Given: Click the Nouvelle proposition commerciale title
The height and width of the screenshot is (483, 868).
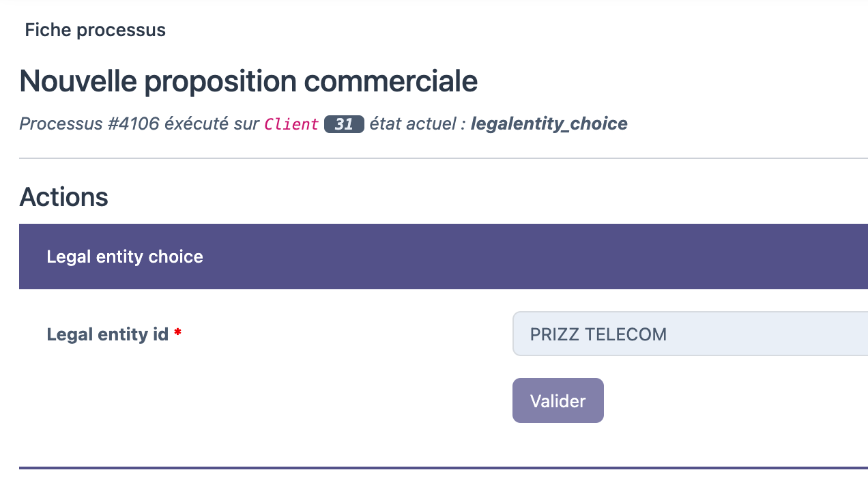Looking at the screenshot, I should pyautogui.click(x=248, y=81).
